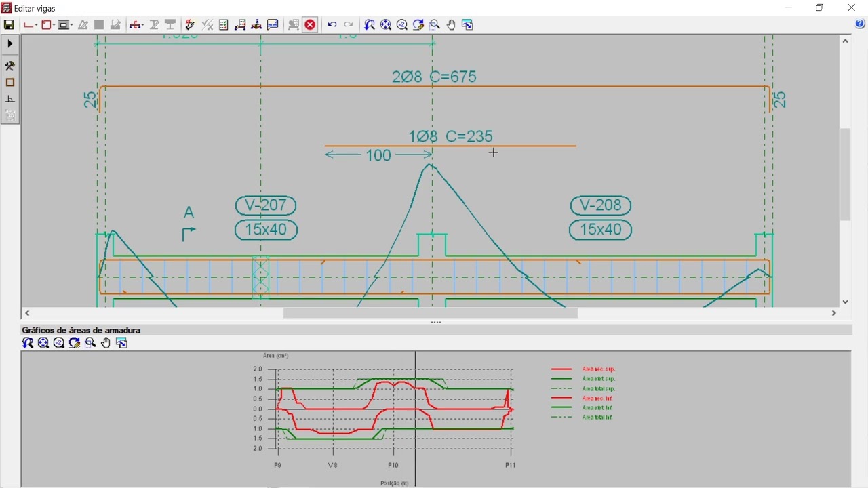Click the checkmark verification pencil icon
Viewport: 868px width, 488px height.
click(x=190, y=25)
